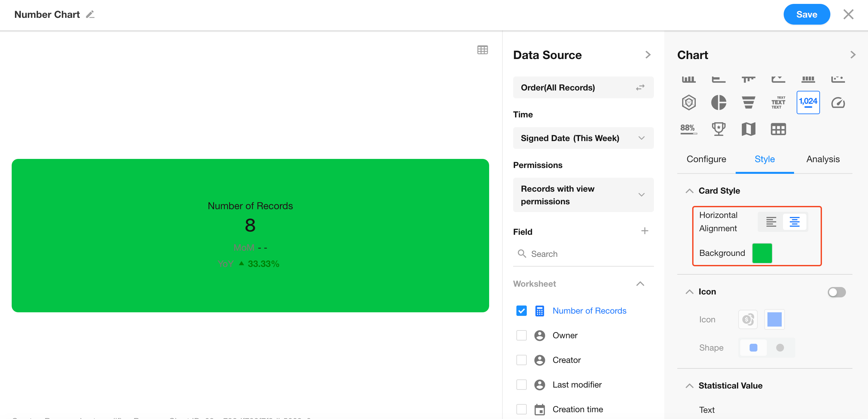Choose the map chart type icon
This screenshot has height=419, width=868.
tap(748, 129)
